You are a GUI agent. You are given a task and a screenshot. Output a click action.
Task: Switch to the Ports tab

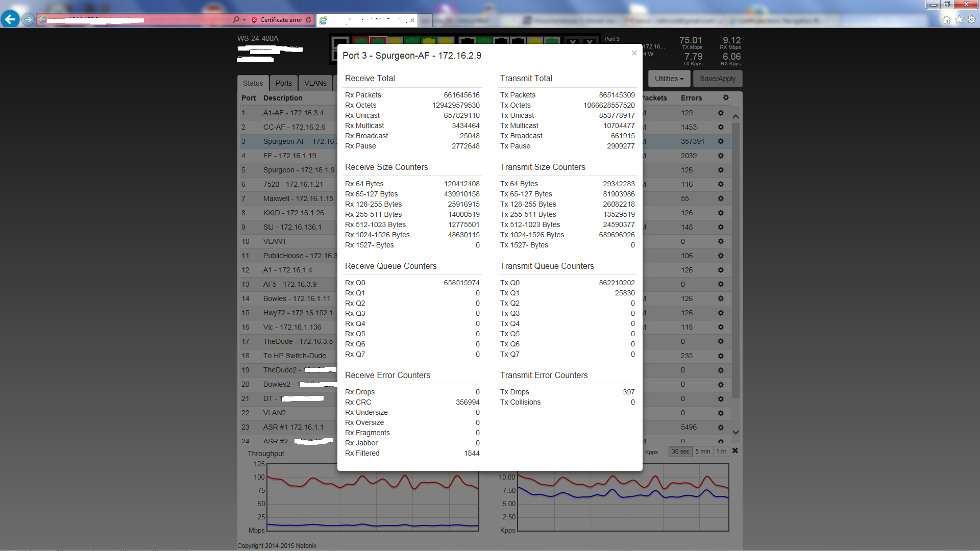coord(283,83)
